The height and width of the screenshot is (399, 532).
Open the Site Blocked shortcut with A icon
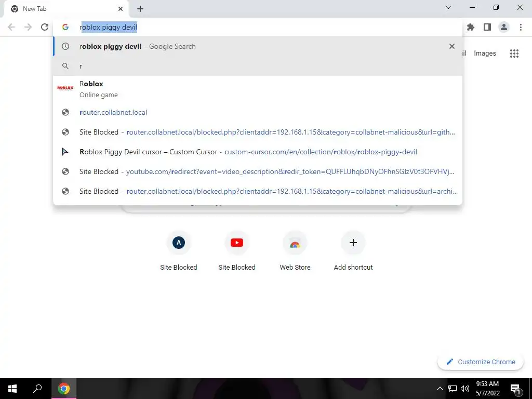point(179,251)
